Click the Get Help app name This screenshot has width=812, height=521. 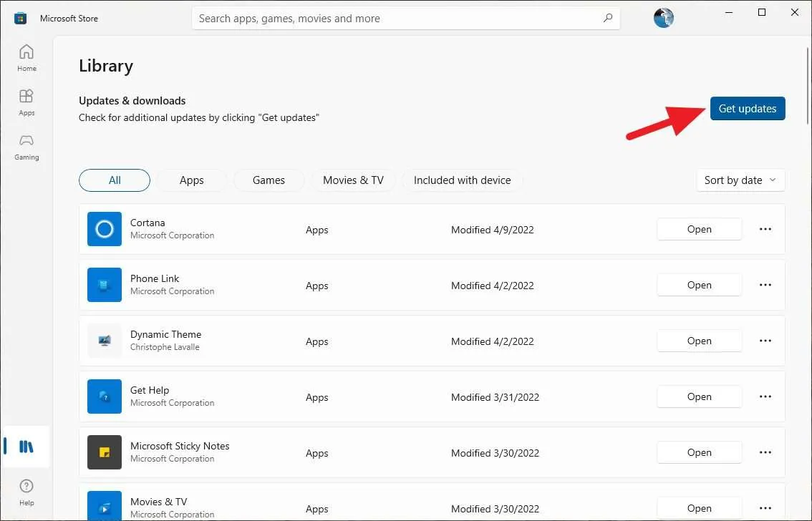150,390
